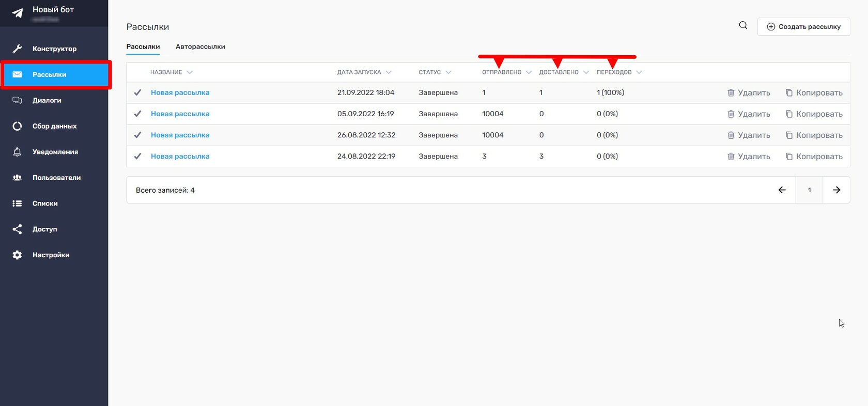Viewport: 868px width, 406px height.
Task: Open Диалоги in sidebar
Action: [x=54, y=100]
